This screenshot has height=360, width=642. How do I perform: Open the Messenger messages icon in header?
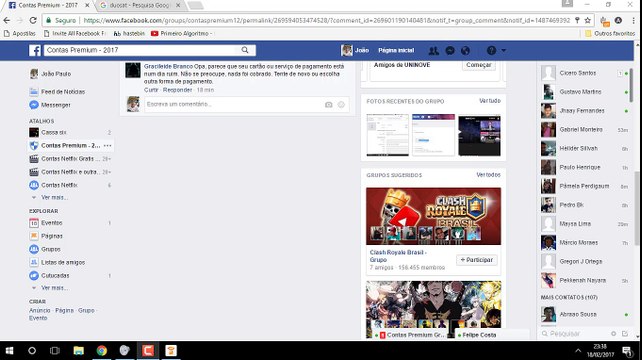tap(450, 50)
